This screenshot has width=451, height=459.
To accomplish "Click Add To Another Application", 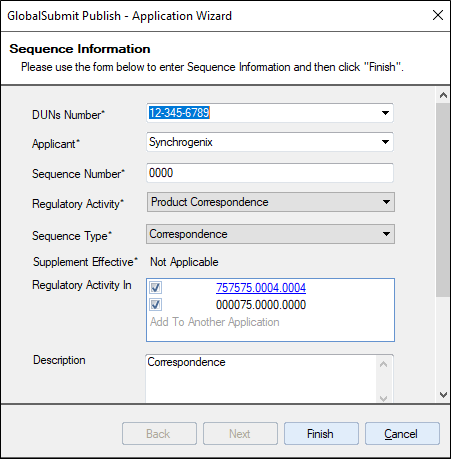I will (215, 322).
